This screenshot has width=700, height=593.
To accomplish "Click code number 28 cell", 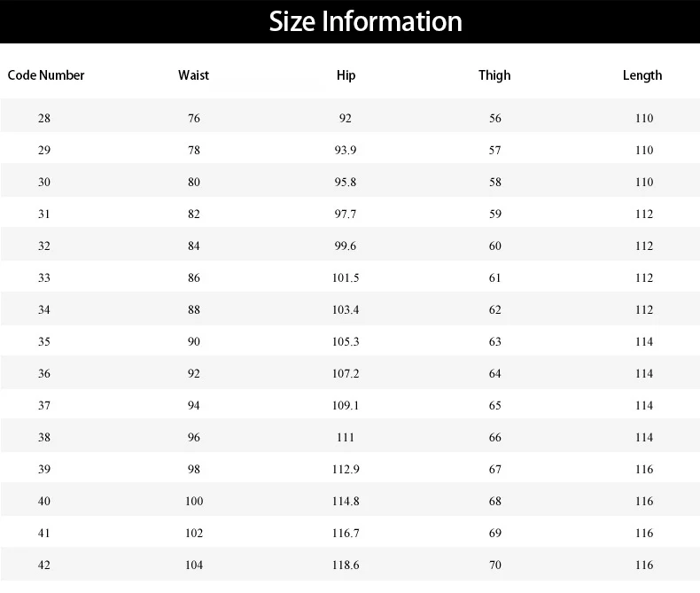I will (x=44, y=118).
